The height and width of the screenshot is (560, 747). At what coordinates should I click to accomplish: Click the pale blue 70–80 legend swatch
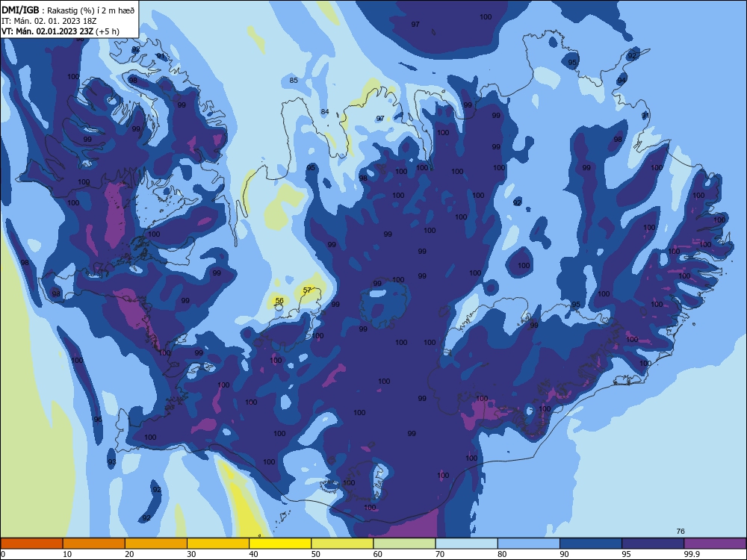[x=466, y=544]
